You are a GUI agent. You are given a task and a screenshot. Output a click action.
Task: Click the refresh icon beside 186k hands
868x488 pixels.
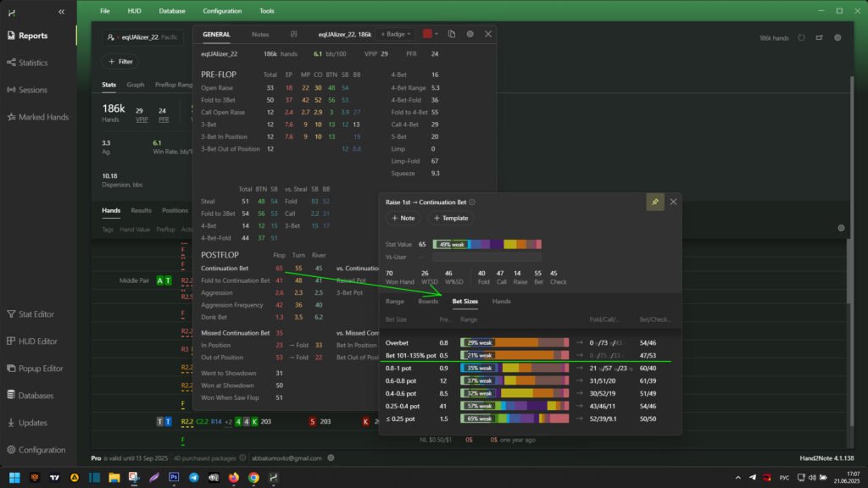pyautogui.click(x=802, y=38)
